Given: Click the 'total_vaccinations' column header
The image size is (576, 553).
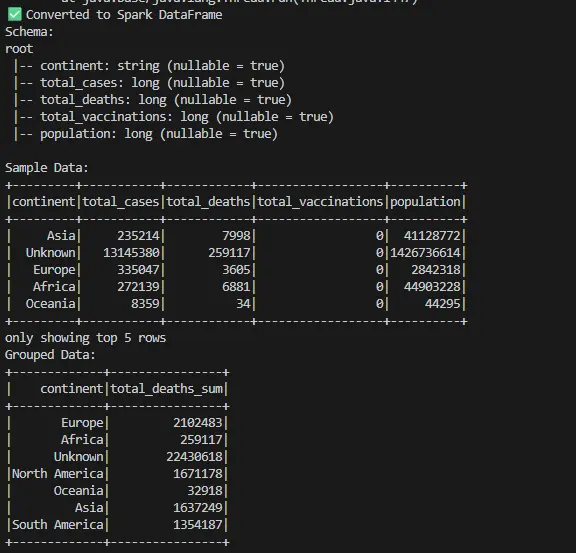Looking at the screenshot, I should pyautogui.click(x=320, y=202).
